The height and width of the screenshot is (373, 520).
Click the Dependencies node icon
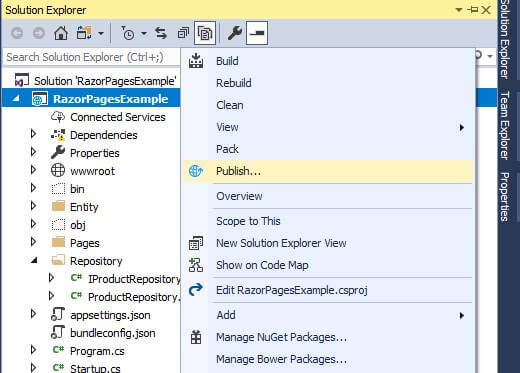pyautogui.click(x=58, y=135)
